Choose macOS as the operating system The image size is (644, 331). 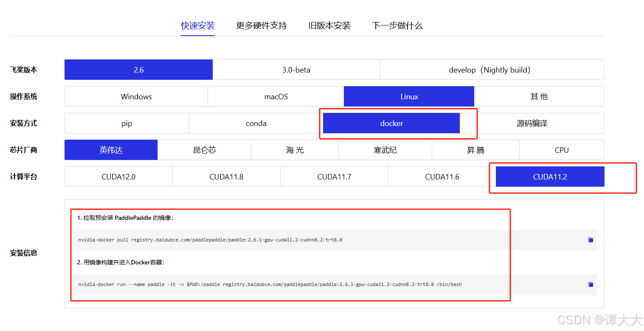[x=276, y=96]
